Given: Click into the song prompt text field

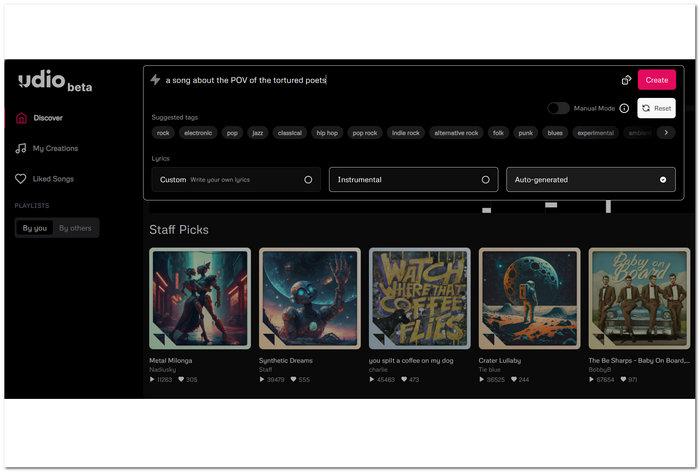Looking at the screenshot, I should point(388,80).
